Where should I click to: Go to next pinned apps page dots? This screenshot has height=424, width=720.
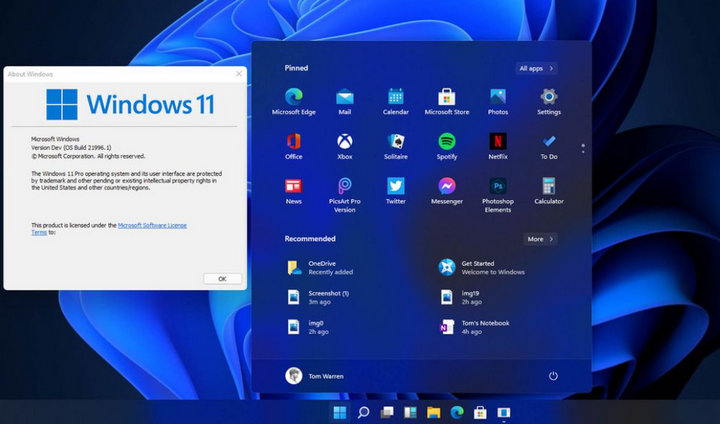pos(583,148)
